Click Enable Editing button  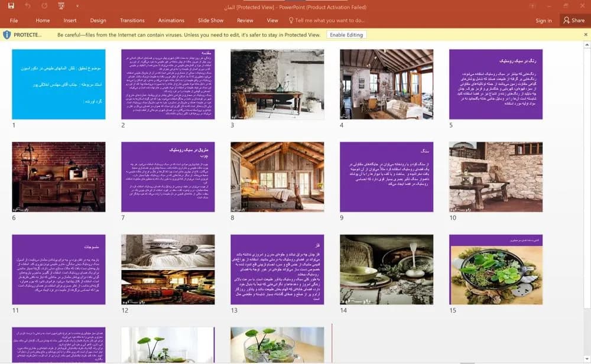tap(346, 35)
